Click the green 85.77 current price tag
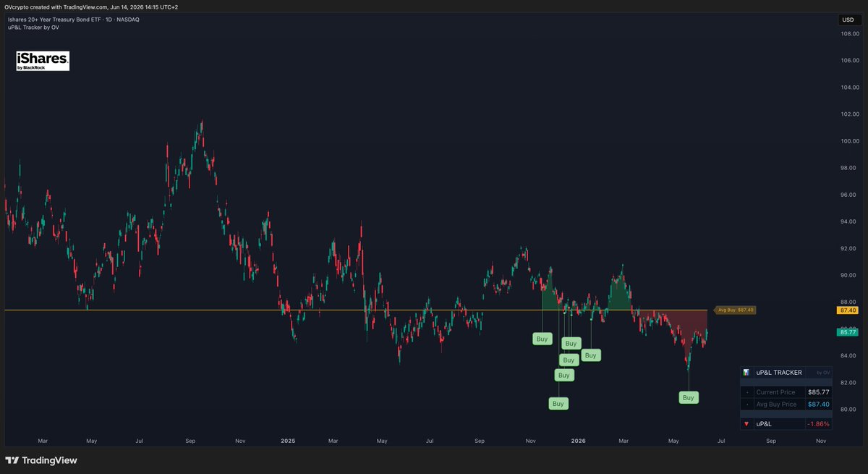This screenshot has height=474, width=868. pos(847,331)
